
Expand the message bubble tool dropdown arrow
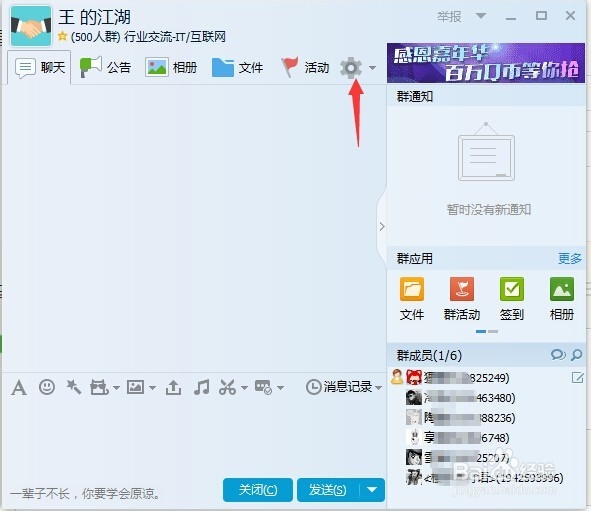point(280,388)
